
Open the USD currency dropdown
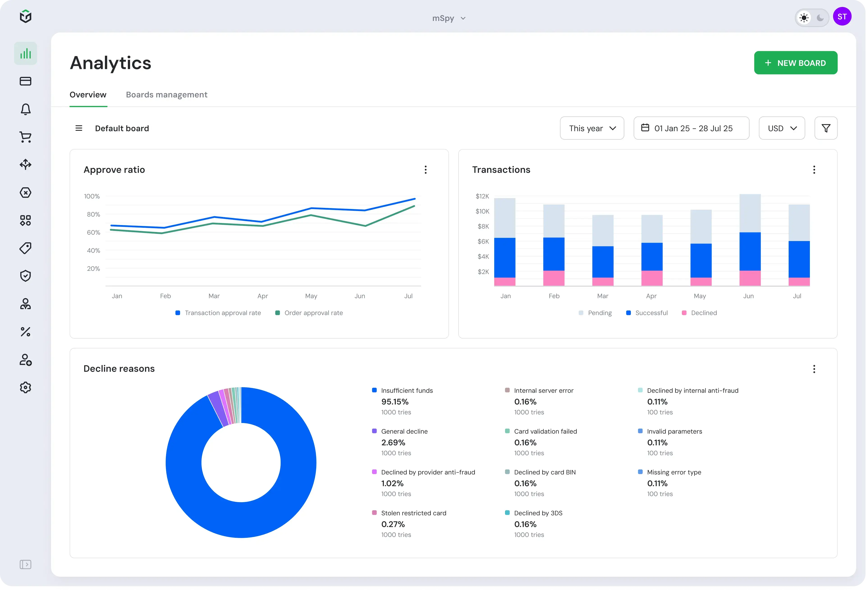pyautogui.click(x=782, y=128)
